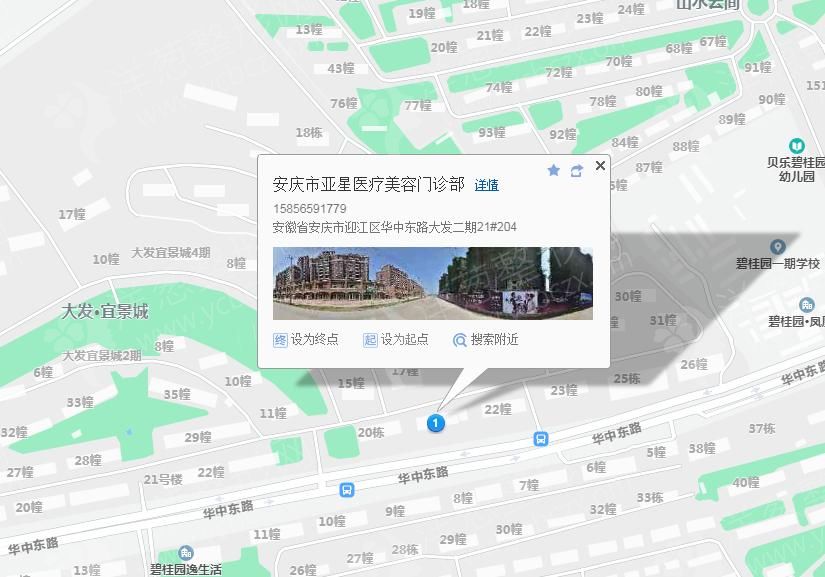The height and width of the screenshot is (577, 825).
Task: Click the 25栋 building label
Action: (627, 379)
